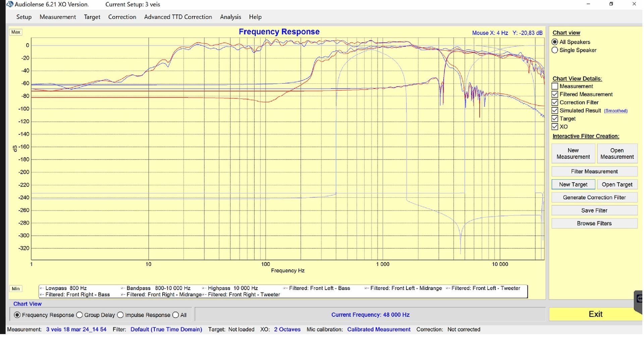Open the Analysis menu
Viewport: 644px width, 362px height.
click(230, 17)
